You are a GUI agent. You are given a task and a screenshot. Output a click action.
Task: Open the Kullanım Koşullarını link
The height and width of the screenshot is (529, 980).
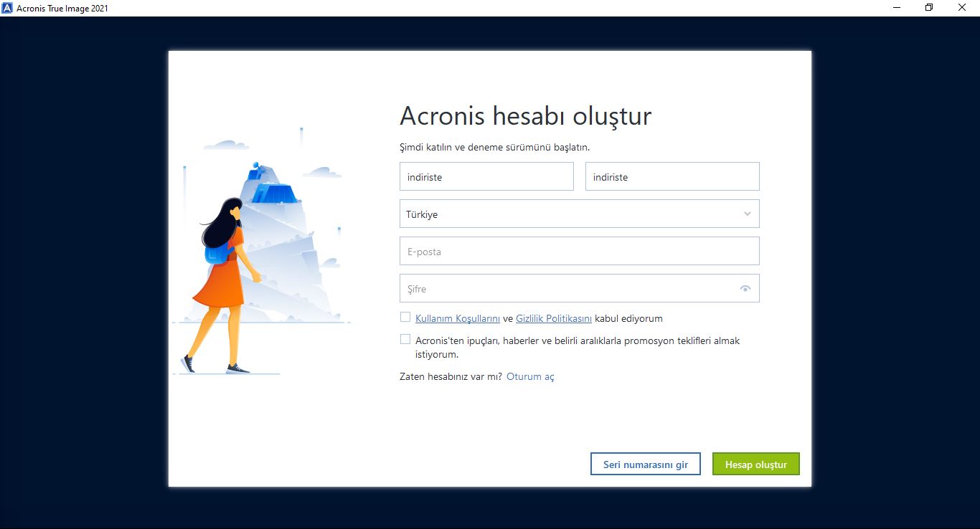click(x=458, y=318)
